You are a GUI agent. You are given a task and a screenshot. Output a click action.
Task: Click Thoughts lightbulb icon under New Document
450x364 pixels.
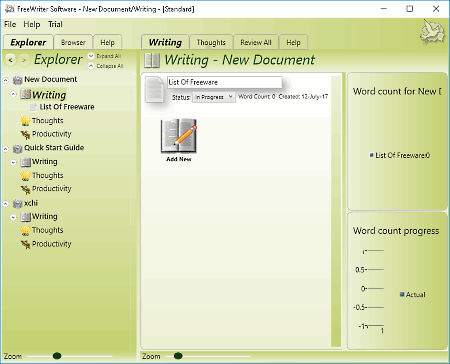[25, 121]
